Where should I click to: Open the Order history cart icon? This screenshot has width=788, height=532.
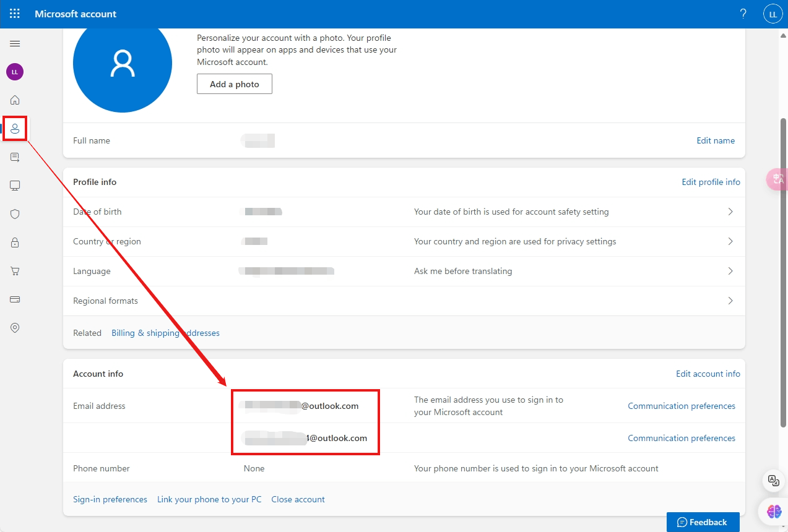point(15,271)
